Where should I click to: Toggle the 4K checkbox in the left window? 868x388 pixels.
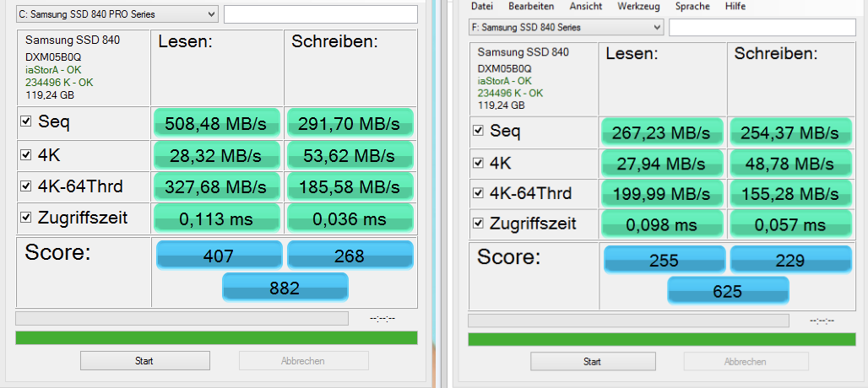pyautogui.click(x=25, y=156)
